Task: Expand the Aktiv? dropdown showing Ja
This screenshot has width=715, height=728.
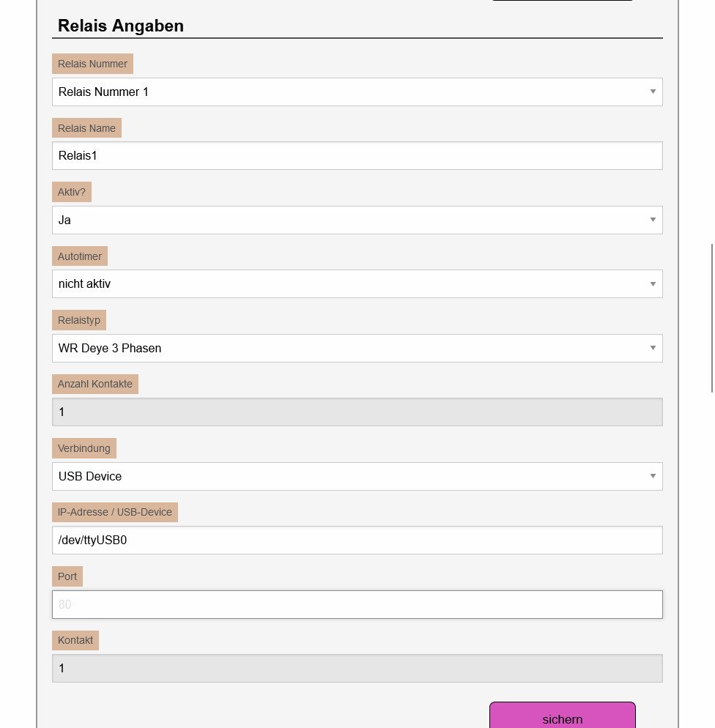Action: pos(357,220)
